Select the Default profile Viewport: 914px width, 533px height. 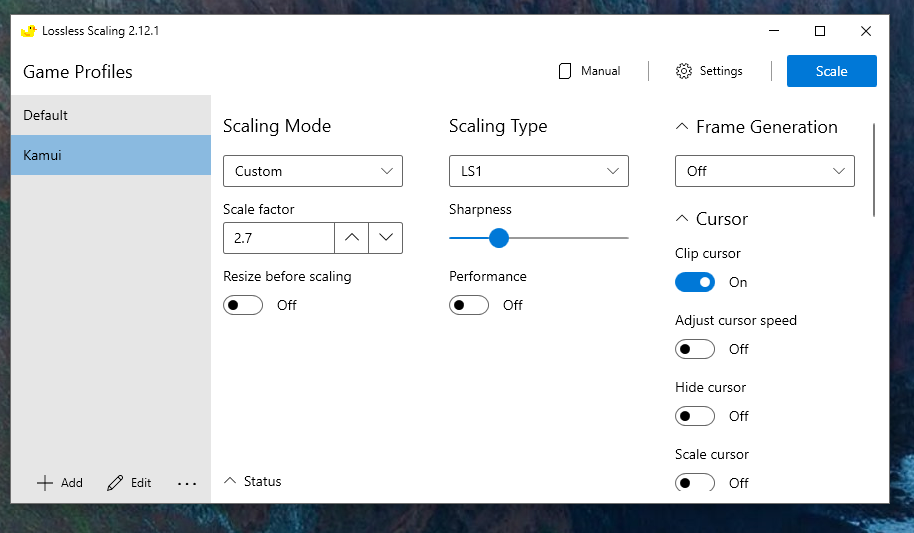pos(111,115)
